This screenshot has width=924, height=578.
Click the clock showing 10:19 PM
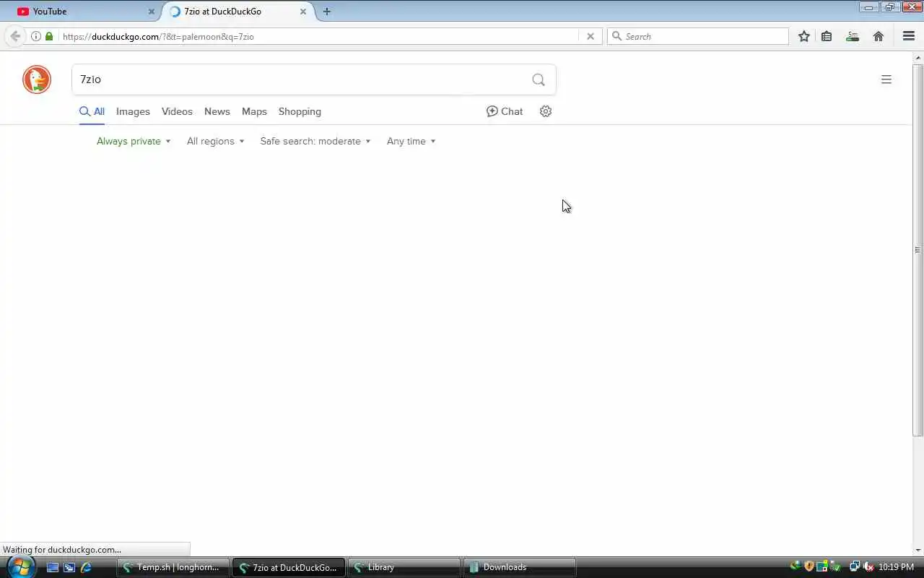point(896,567)
